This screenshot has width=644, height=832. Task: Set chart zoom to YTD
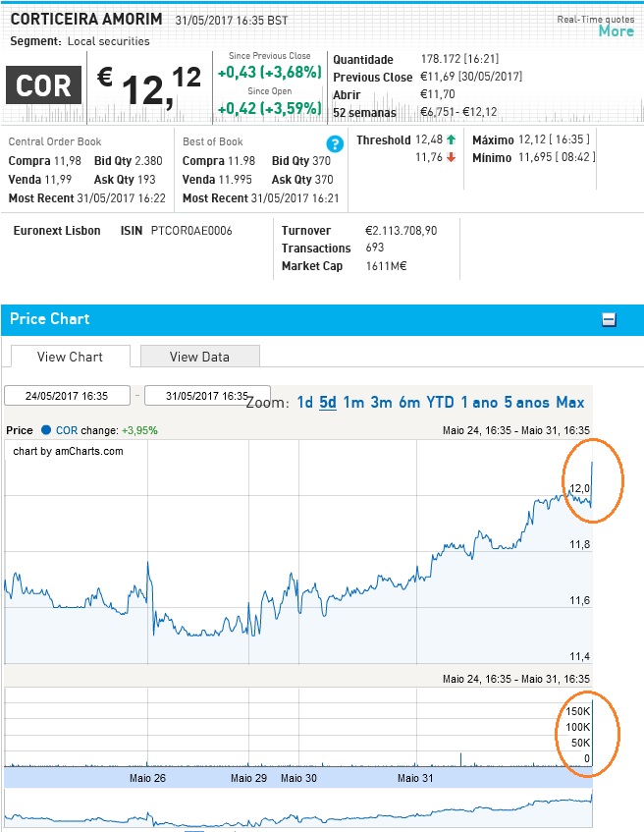(441, 402)
